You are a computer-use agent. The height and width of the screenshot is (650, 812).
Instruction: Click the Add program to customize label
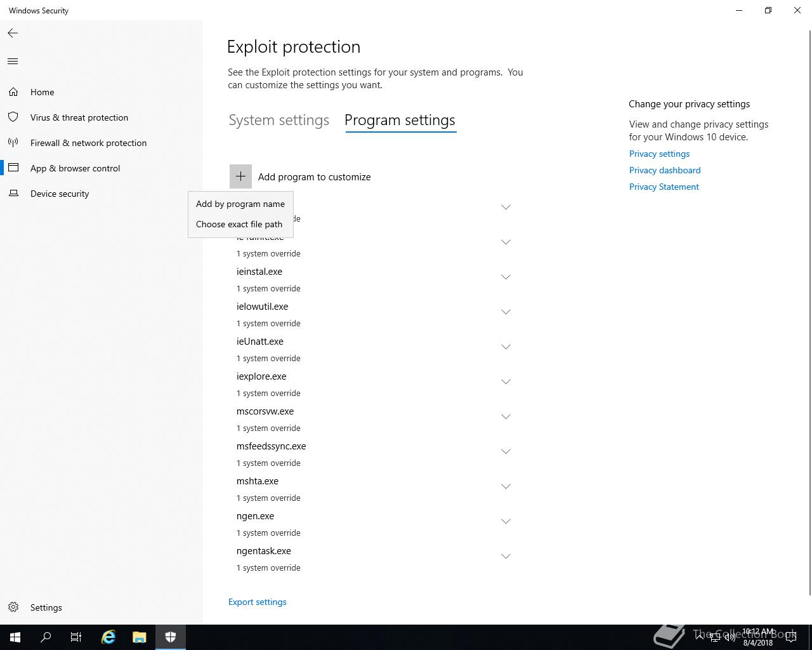coord(314,177)
